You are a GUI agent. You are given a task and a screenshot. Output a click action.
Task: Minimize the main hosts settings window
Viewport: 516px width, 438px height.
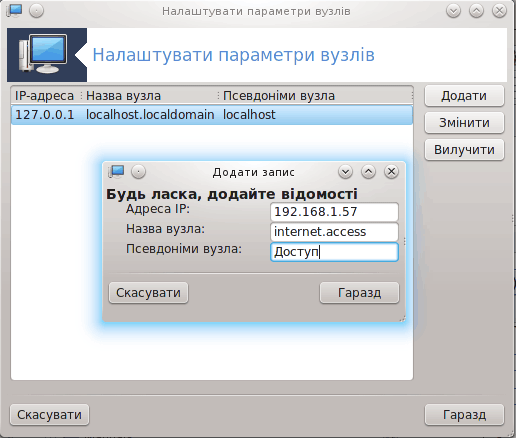(453, 11)
